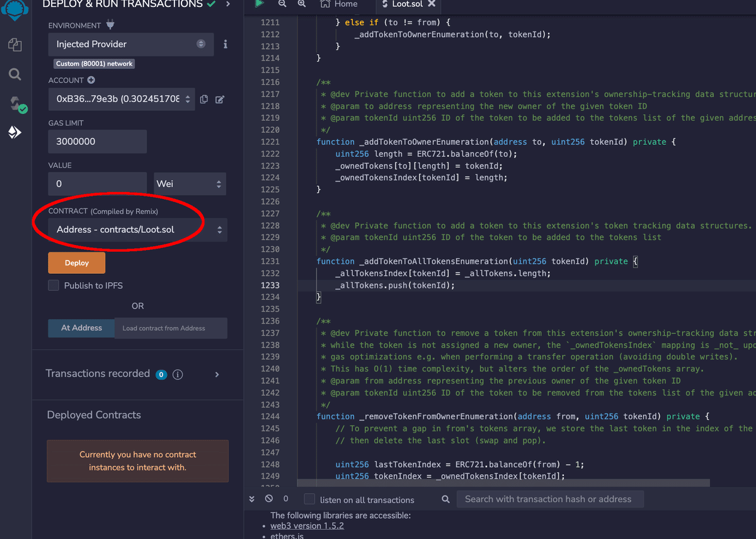Open the Wei unit dropdown
This screenshot has height=539, width=756.
pos(189,184)
